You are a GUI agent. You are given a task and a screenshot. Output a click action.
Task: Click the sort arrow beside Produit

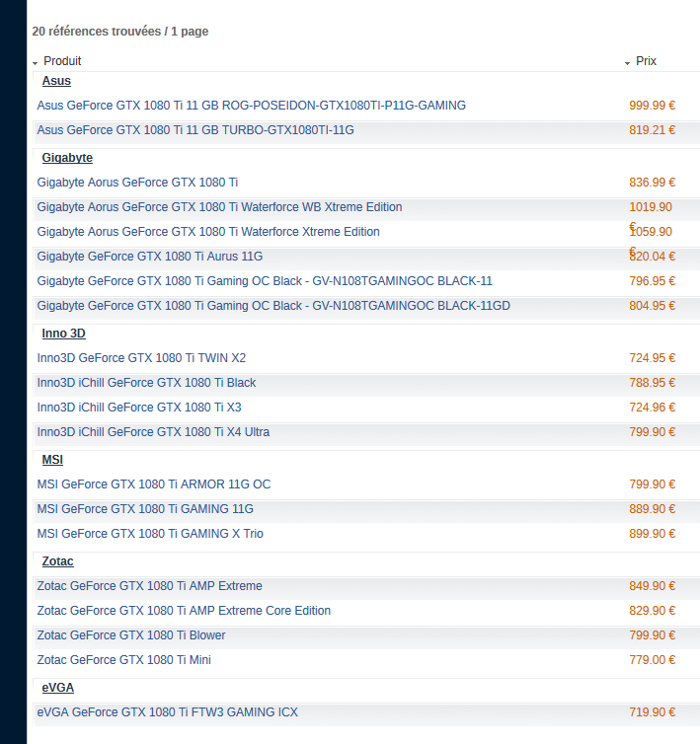[36, 63]
